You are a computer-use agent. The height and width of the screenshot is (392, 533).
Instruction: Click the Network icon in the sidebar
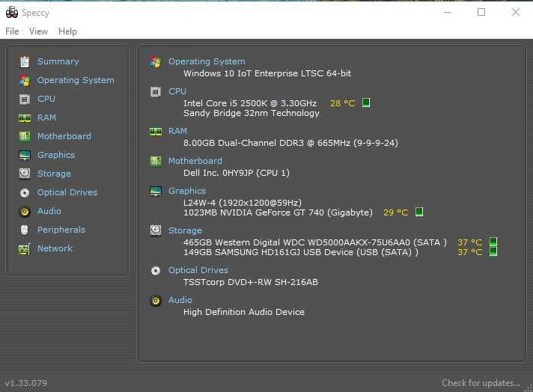pyautogui.click(x=25, y=248)
